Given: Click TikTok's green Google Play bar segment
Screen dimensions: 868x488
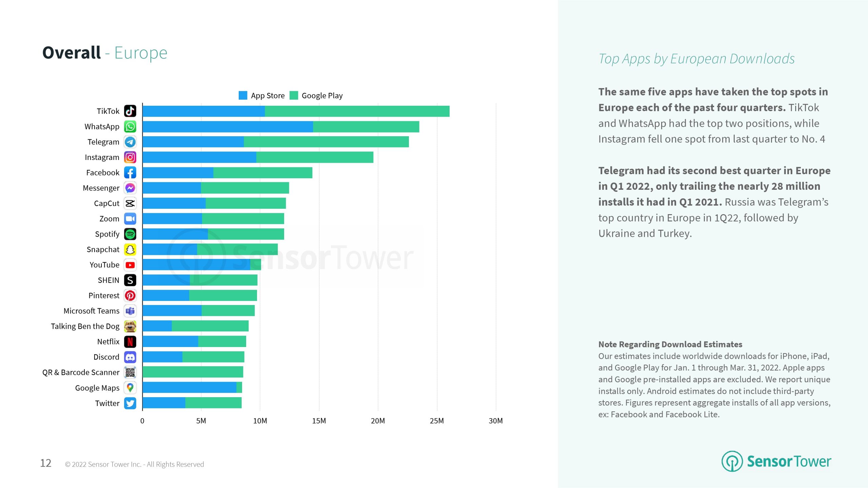Looking at the screenshot, I should point(357,111).
